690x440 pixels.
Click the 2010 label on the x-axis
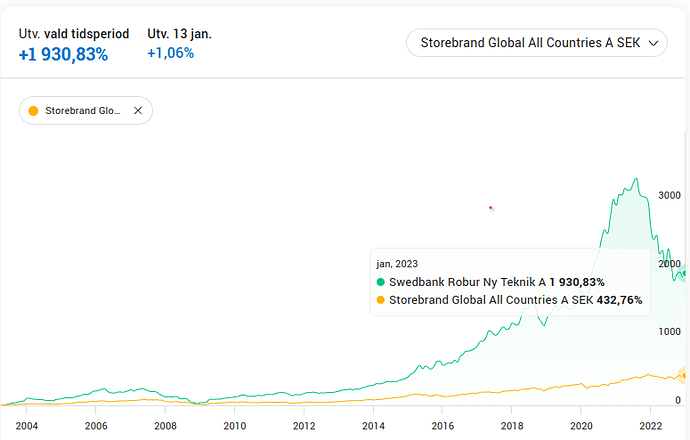coord(235,426)
